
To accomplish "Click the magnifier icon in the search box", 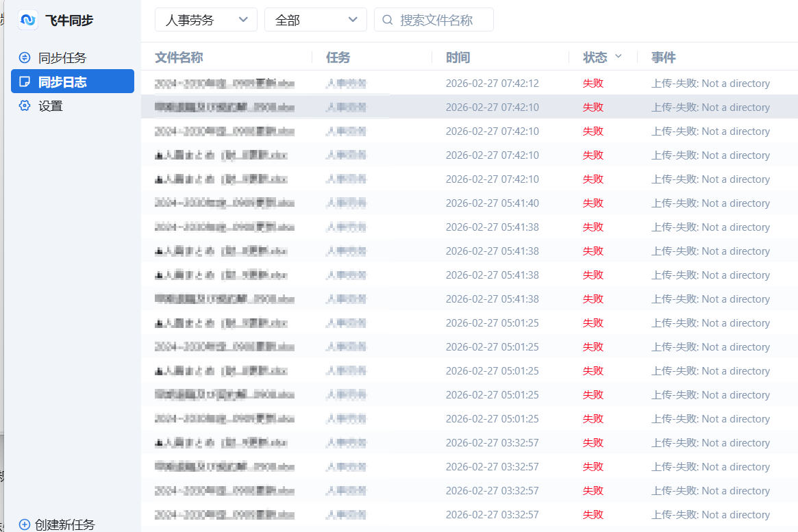I will pyautogui.click(x=388, y=19).
